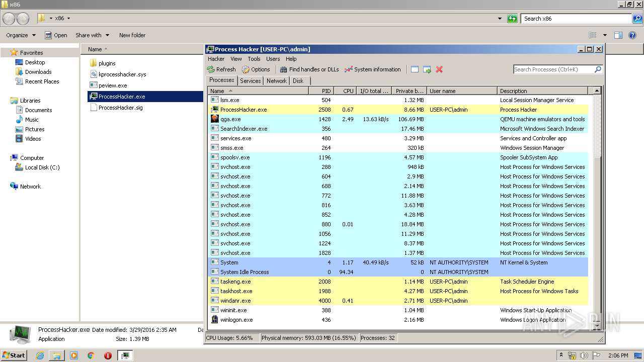644x362 pixels.
Task: Open the Users menu
Action: click(273, 59)
